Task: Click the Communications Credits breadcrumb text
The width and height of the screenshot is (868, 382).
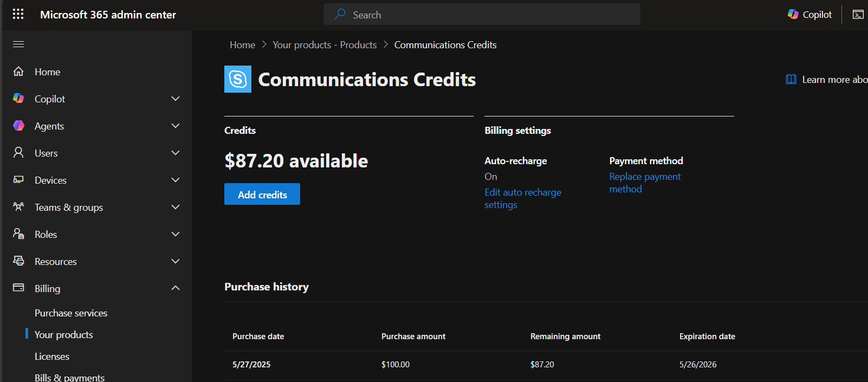Action: click(445, 45)
